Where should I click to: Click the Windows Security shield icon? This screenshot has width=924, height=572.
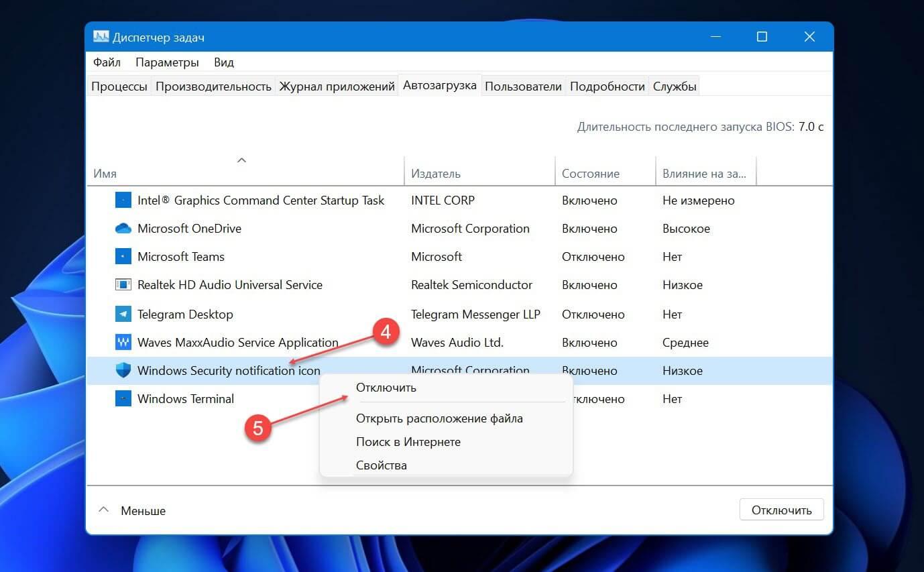click(x=123, y=370)
